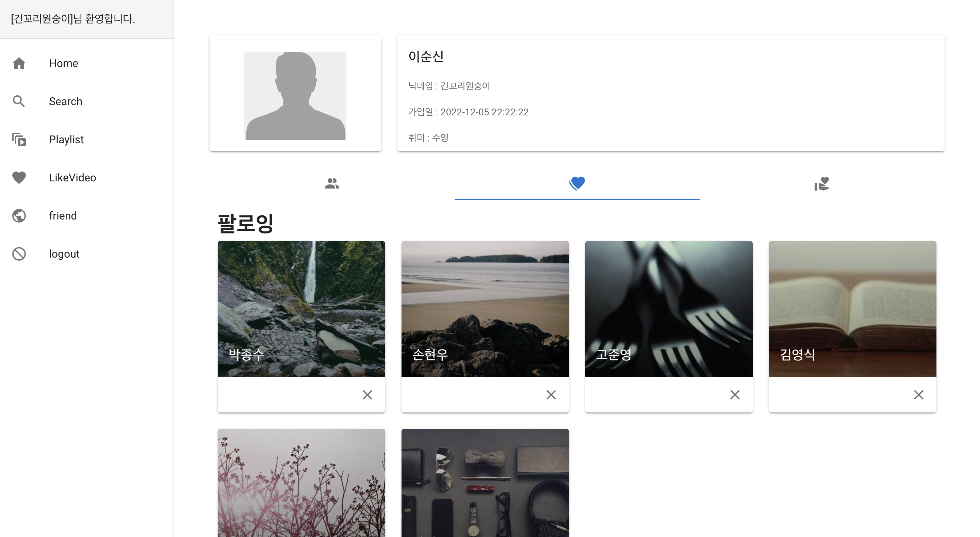Open the subscriptions hand-heart tab icon
Screen dimensions: 980x537
click(x=822, y=183)
